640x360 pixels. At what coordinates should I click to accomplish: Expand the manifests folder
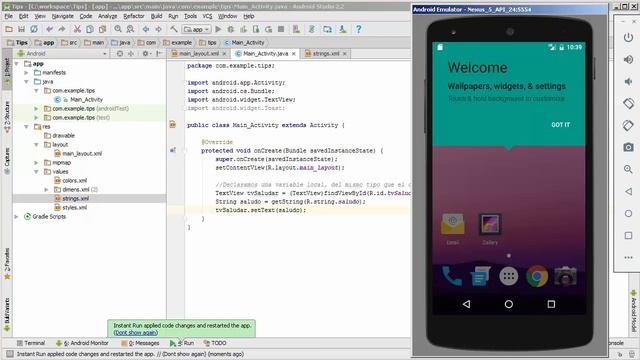pos(27,73)
